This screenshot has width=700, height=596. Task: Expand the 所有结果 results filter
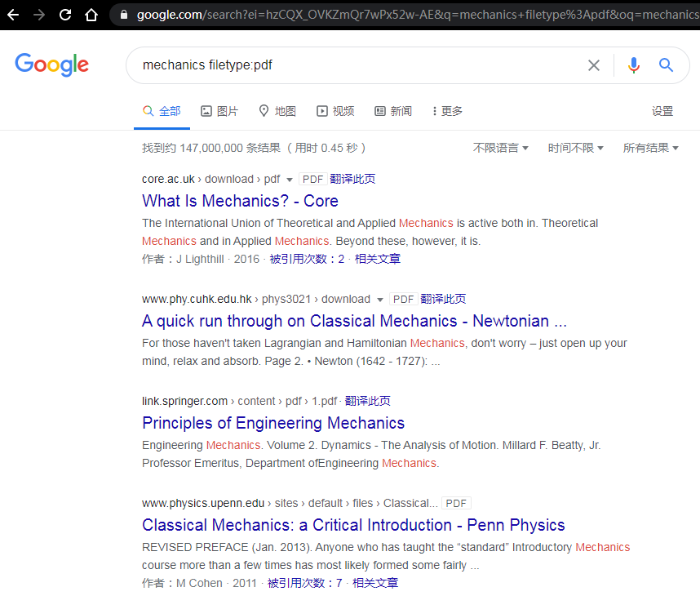pos(650,148)
